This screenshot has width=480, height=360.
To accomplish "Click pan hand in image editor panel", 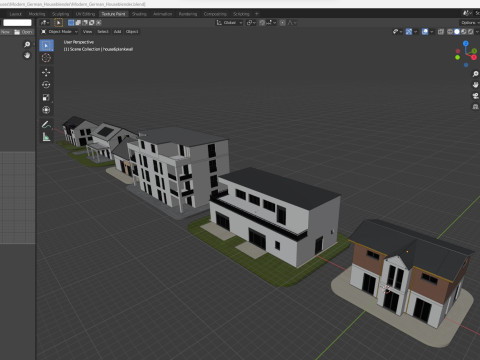I will tap(27, 55).
